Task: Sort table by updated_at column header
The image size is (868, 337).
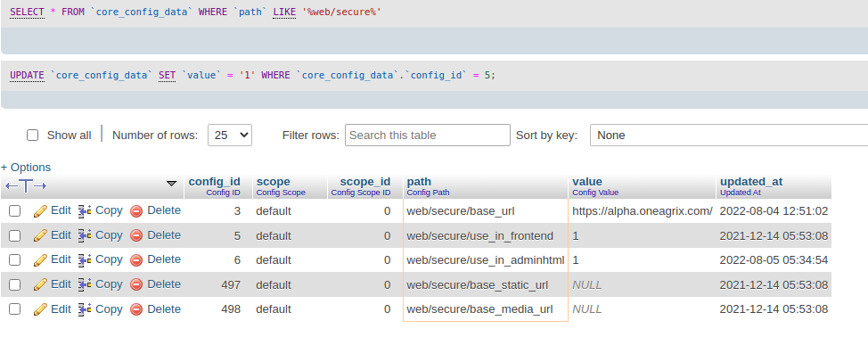Action: pos(751,182)
